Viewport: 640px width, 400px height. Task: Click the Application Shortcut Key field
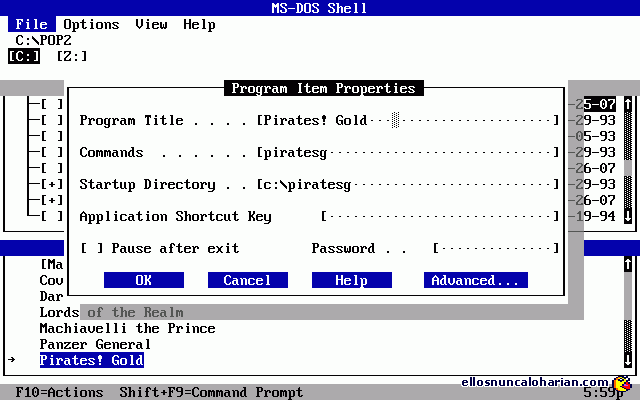(440, 216)
